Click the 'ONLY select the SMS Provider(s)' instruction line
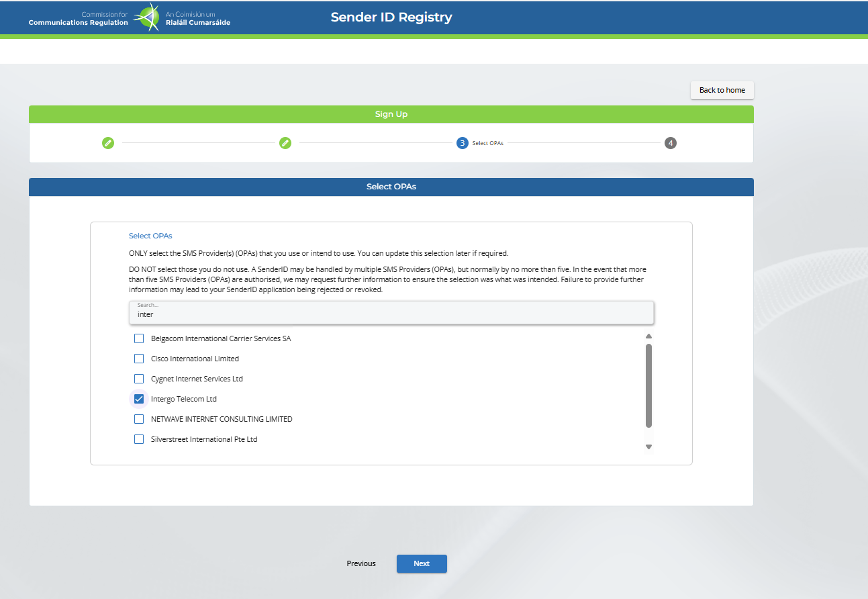Image resolution: width=868 pixels, height=599 pixels. tap(318, 253)
